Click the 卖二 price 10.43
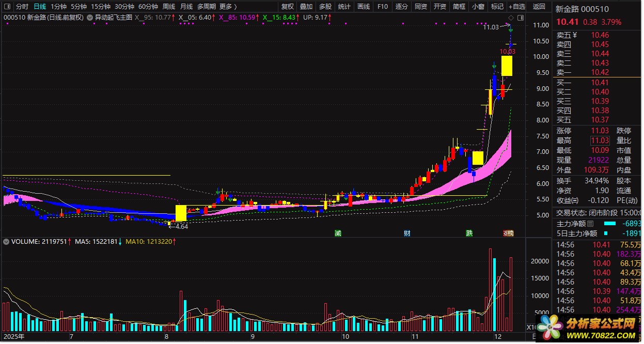The width and height of the screenshot is (644, 344). pos(600,63)
